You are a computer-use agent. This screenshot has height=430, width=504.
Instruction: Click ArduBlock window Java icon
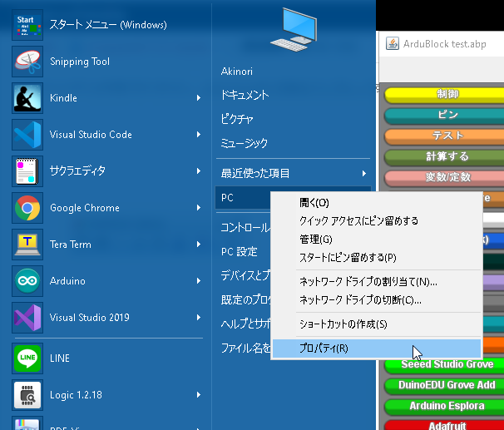(x=393, y=43)
